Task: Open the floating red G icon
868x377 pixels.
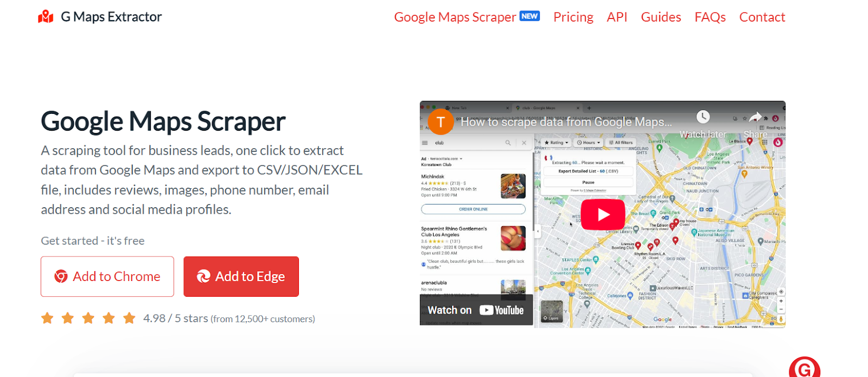Action: point(804,369)
